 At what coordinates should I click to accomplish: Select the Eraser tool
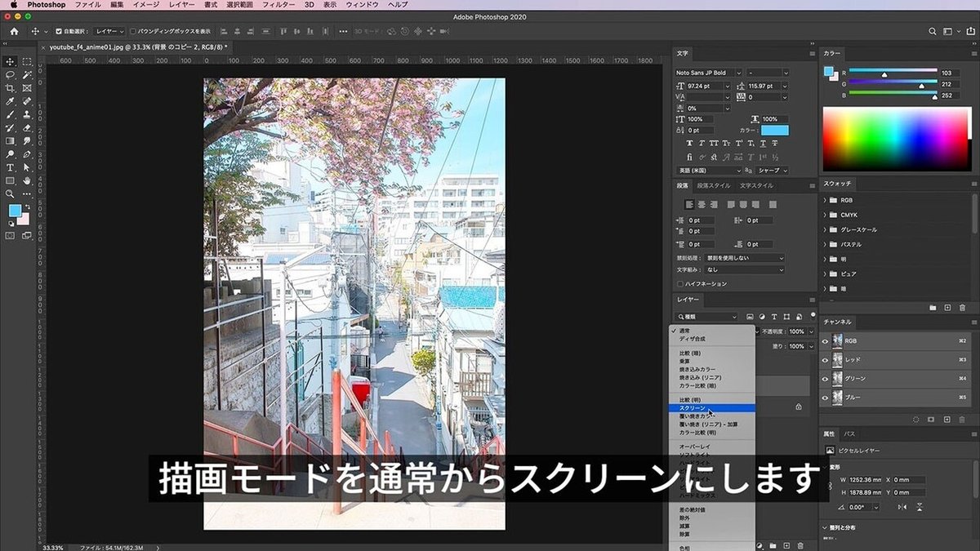(x=27, y=127)
